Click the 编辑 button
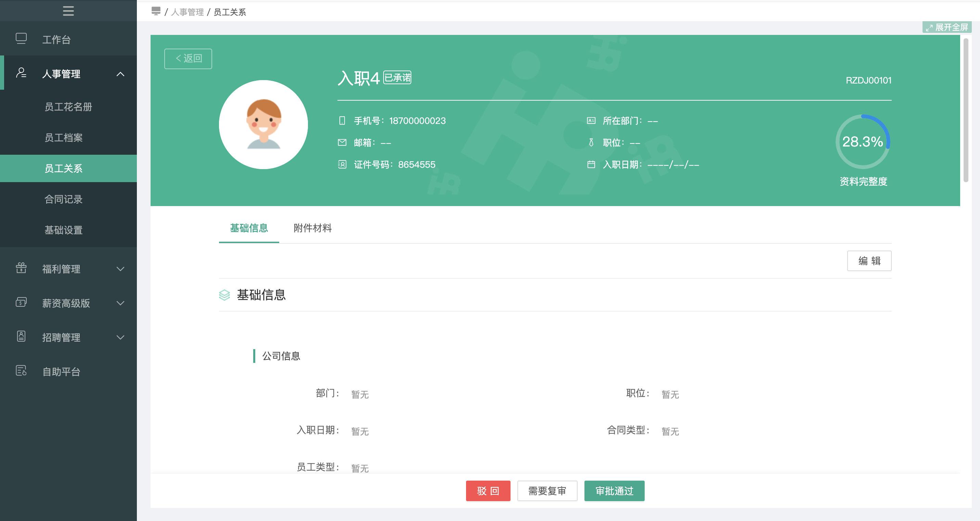Image resolution: width=980 pixels, height=521 pixels. 869,261
